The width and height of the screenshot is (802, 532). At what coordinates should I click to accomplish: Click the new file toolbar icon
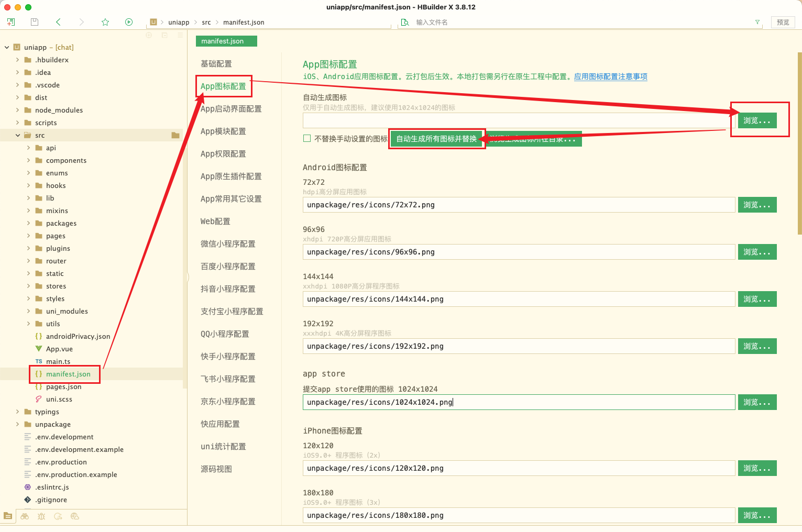11,22
